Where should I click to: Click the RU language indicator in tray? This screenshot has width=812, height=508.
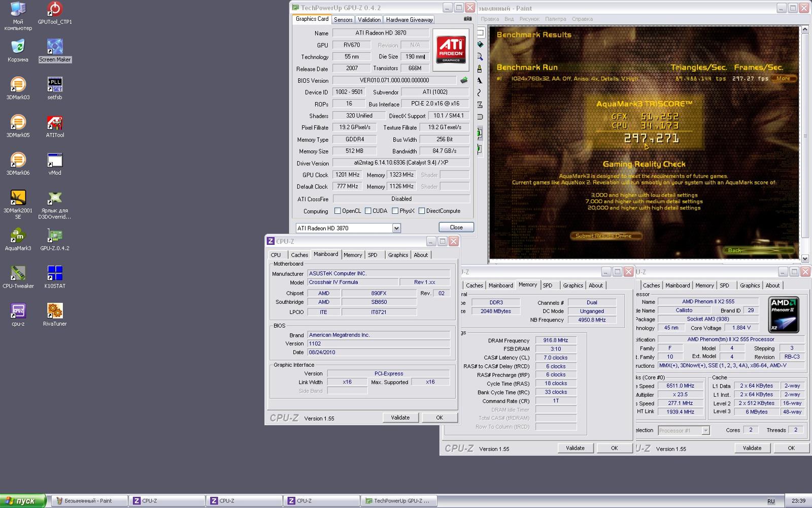pos(771,501)
